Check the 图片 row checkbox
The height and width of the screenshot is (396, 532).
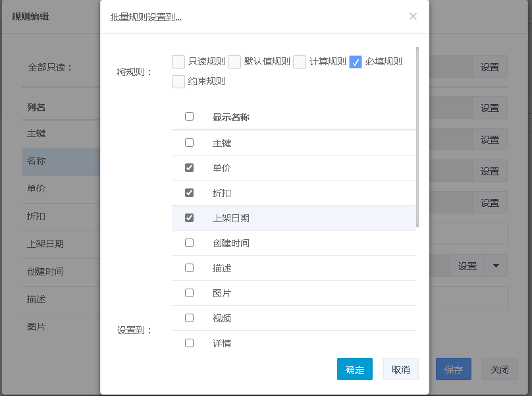point(190,293)
